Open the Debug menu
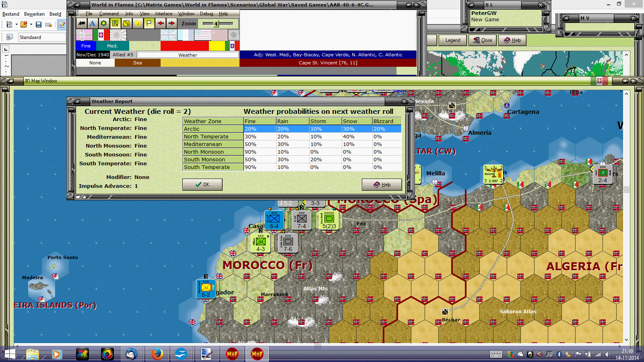 tap(206, 14)
